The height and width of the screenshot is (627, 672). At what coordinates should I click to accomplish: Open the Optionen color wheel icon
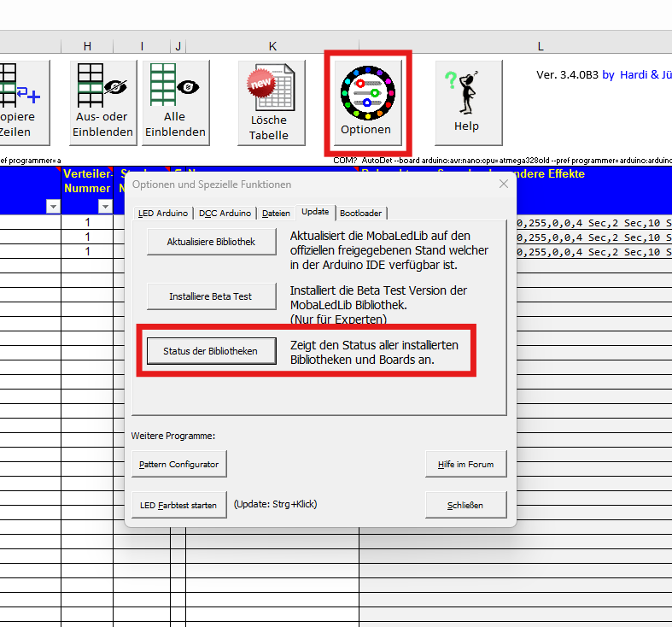(x=366, y=100)
